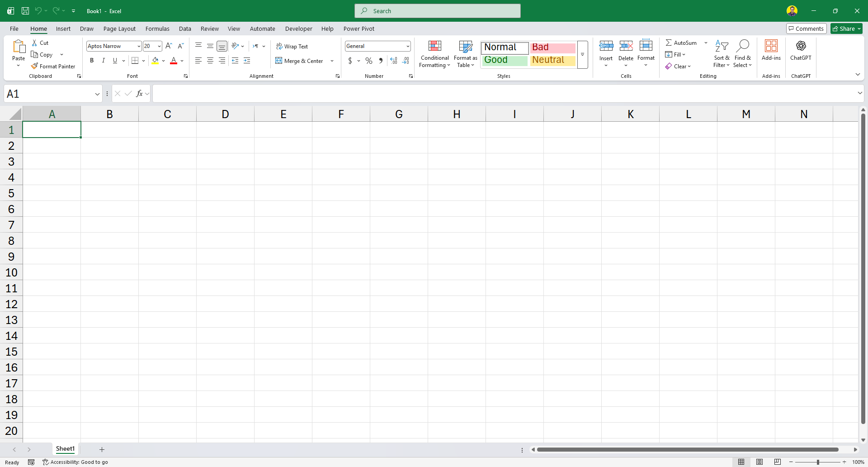Click the zoom slider handle

pos(818,462)
